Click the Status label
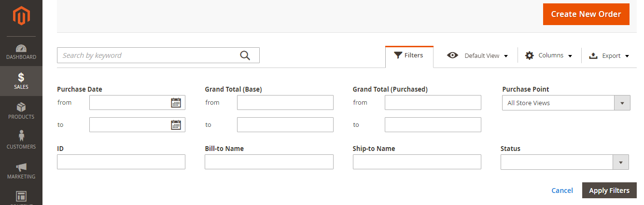Image resolution: width=644 pixels, height=205 pixels. [511, 149]
